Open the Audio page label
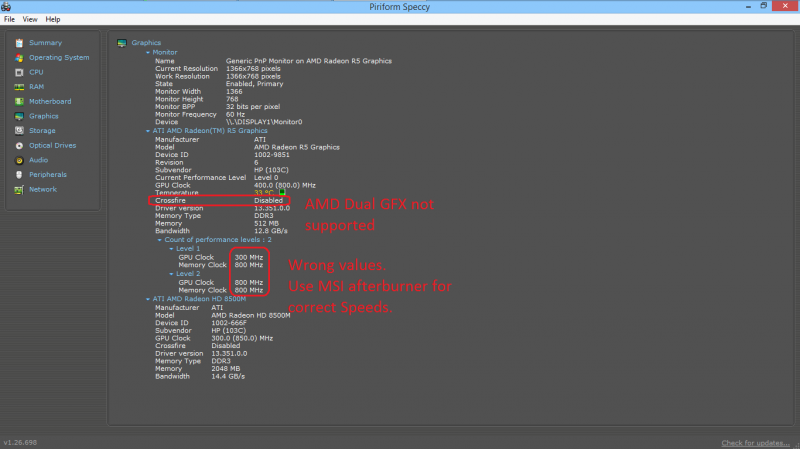800x449 pixels. tap(38, 160)
